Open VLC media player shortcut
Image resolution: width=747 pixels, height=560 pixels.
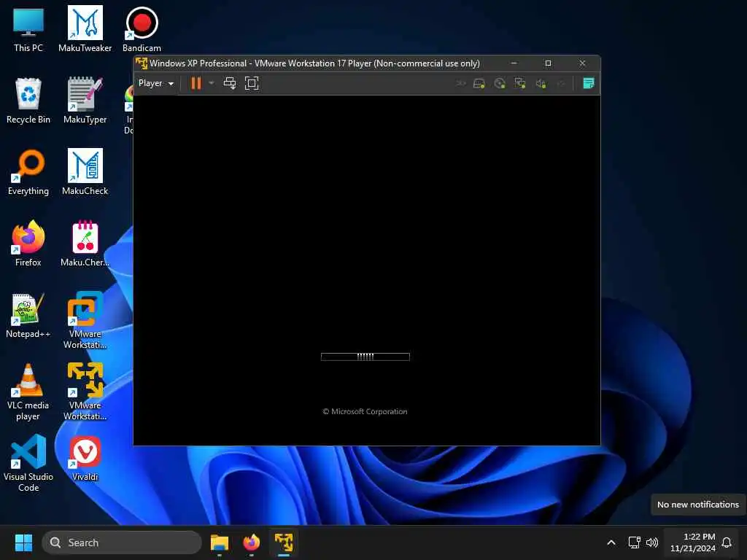click(x=28, y=392)
